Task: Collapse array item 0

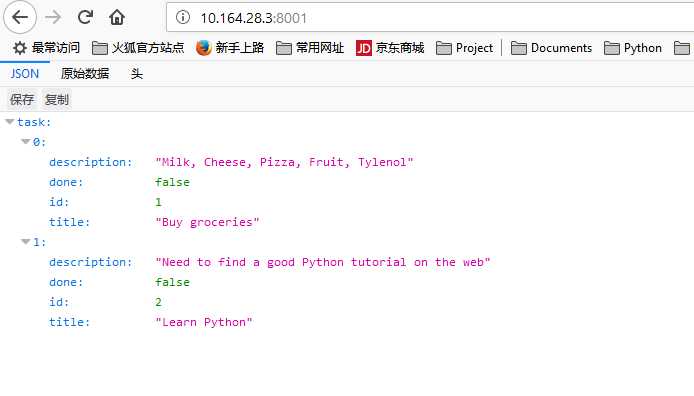Action: (26, 142)
